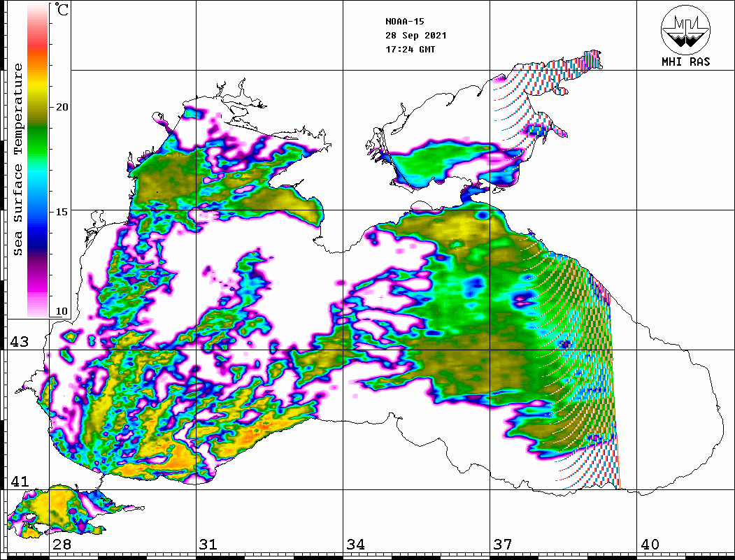The image size is (735, 560).
Task: Click the date '28 Sep 2021'
Action: coord(416,36)
